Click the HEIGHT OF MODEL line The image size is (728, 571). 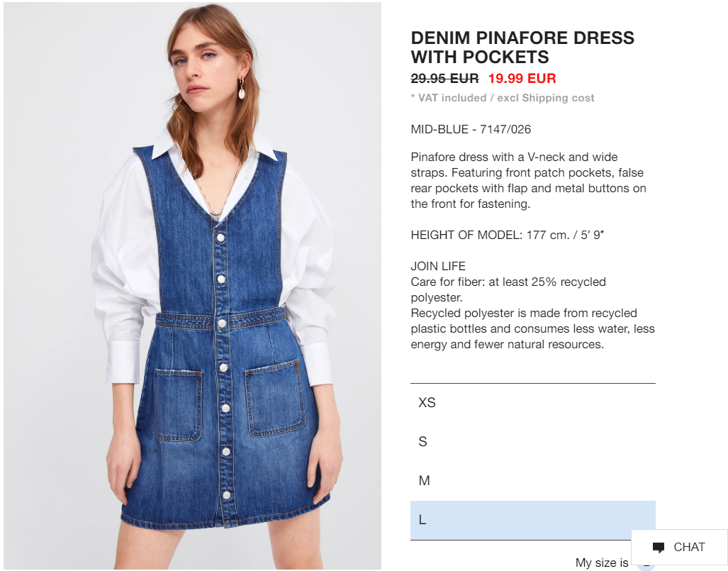pos(507,235)
